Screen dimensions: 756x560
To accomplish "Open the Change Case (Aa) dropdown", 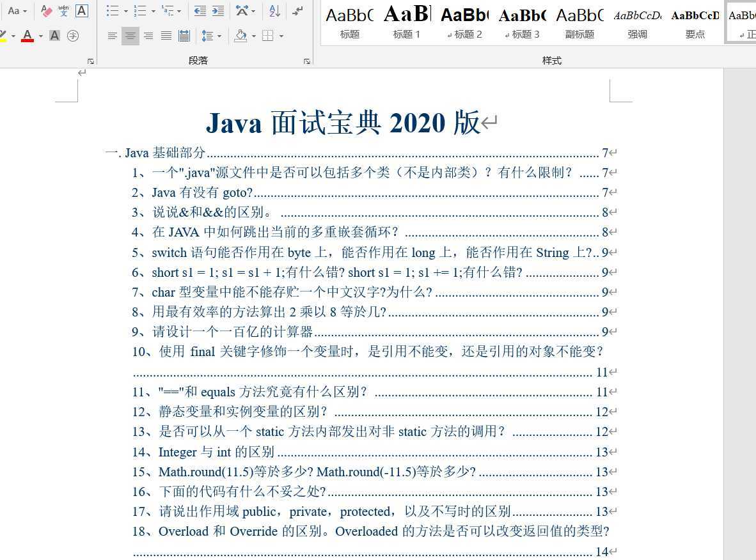I will click(x=17, y=11).
